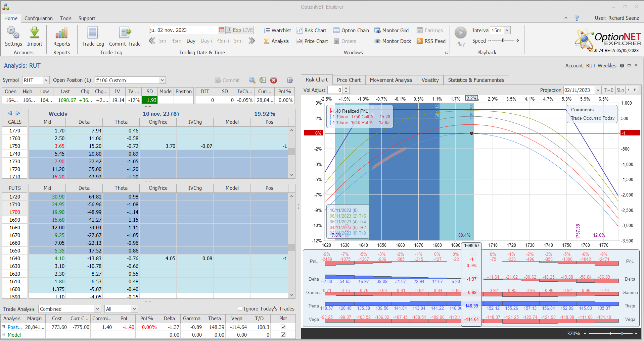Open the Option Chain window
Image resolution: width=644 pixels, height=341 pixels.
pyautogui.click(x=351, y=31)
